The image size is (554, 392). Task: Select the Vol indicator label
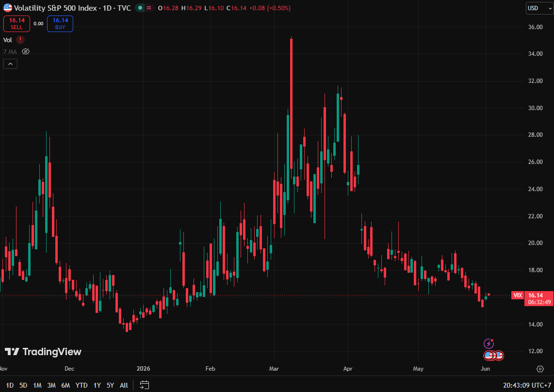[7, 40]
